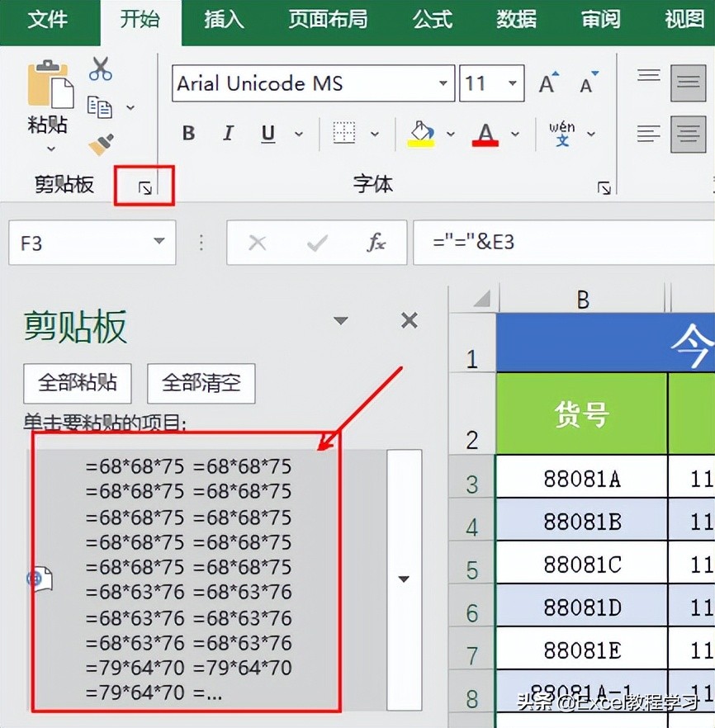Open the 文件 (File) tab

[x=47, y=20]
